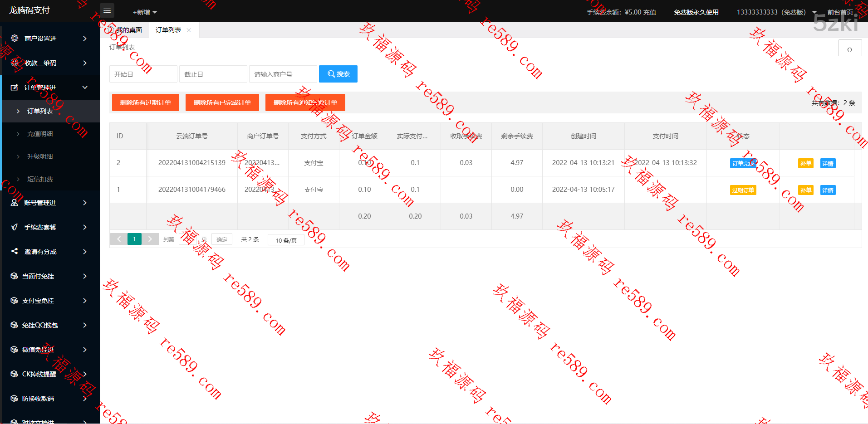The width and height of the screenshot is (868, 424).
Task: Click the gear icon beside 商户设置
Action: coord(15,39)
